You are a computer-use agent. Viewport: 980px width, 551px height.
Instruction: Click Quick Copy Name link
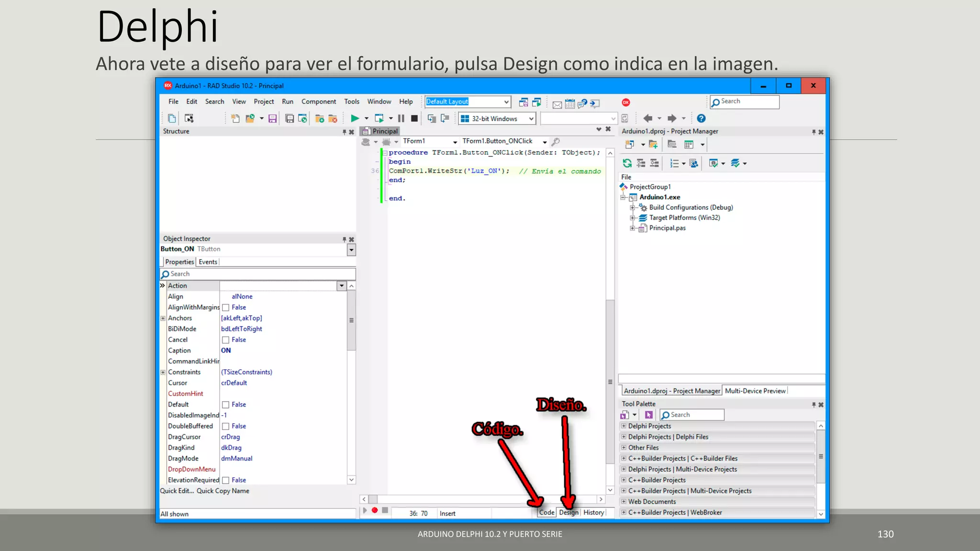[223, 491]
